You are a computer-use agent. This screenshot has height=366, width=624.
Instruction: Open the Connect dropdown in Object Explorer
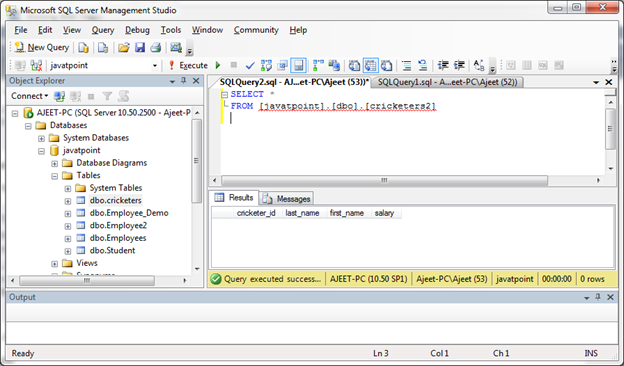coord(29,96)
